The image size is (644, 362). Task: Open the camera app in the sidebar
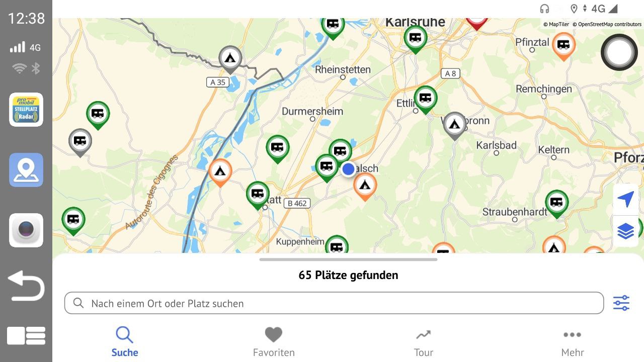point(26,230)
